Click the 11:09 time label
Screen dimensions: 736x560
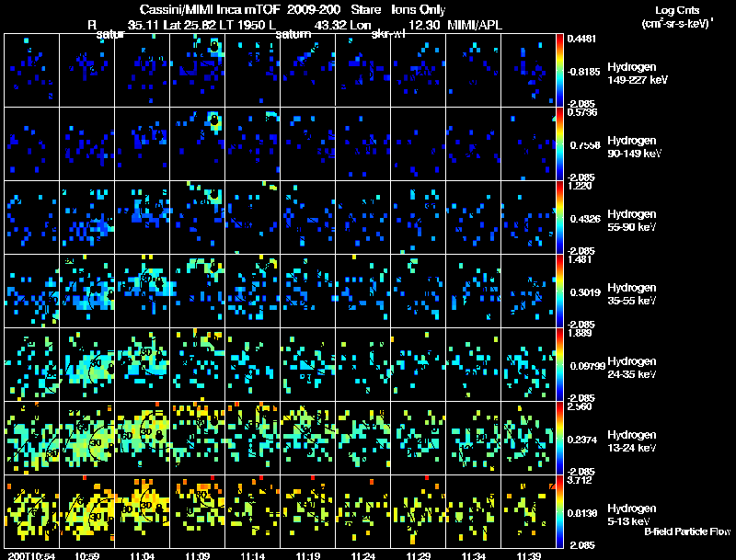coord(198,556)
